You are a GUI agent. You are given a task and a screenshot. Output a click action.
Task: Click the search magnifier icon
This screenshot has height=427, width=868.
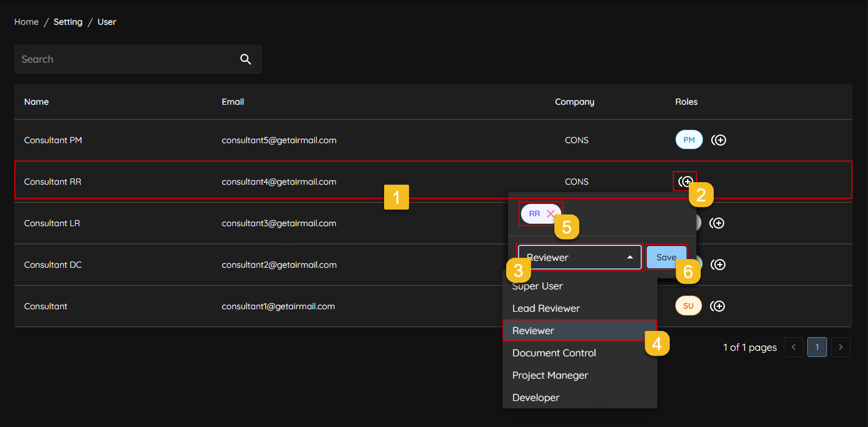[245, 59]
